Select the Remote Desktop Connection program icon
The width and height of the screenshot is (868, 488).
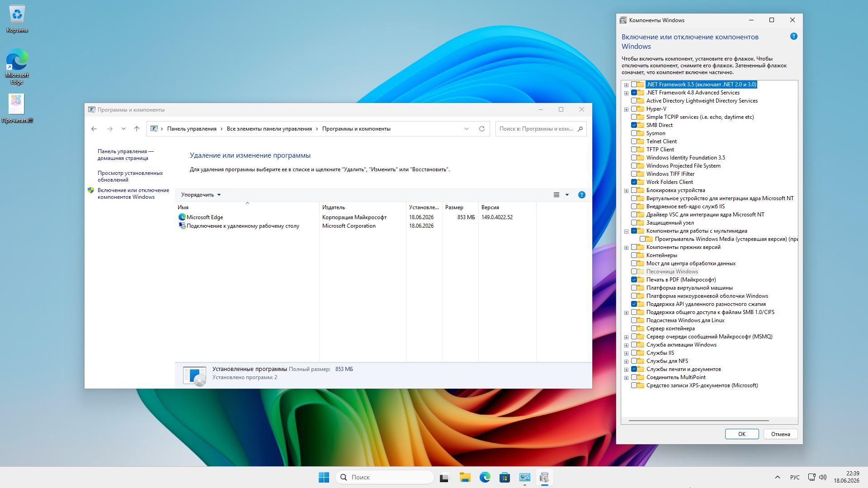tap(182, 226)
